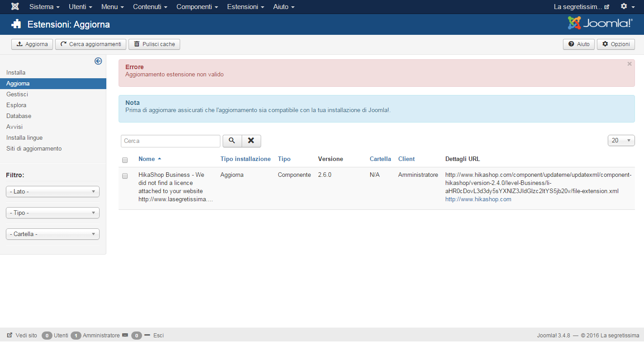Collapse the sidebar with the arrow icon

[x=98, y=61]
